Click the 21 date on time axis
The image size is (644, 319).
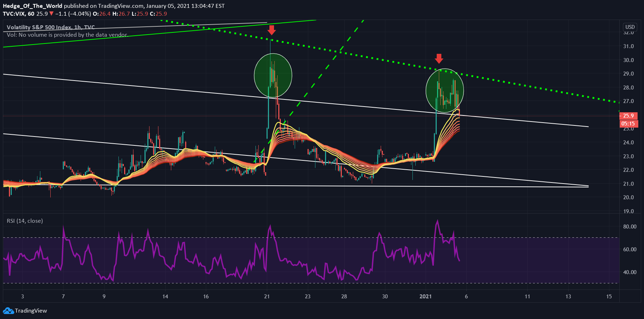click(267, 297)
